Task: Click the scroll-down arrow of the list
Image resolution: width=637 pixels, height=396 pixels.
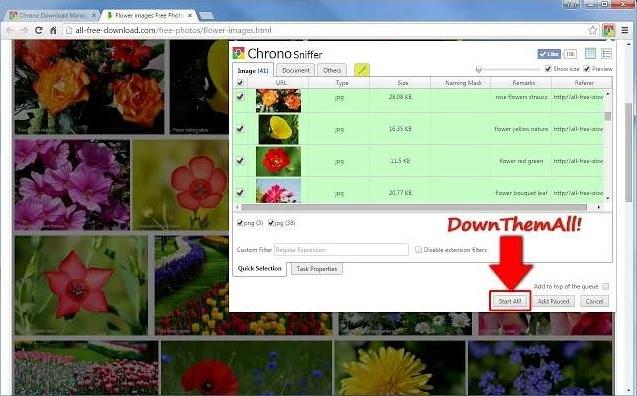Action: point(608,198)
